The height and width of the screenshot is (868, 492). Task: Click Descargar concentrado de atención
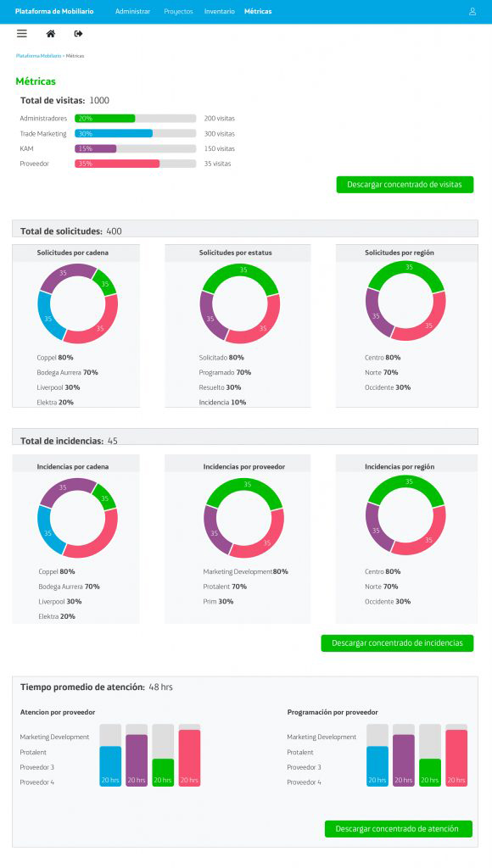coord(399,829)
